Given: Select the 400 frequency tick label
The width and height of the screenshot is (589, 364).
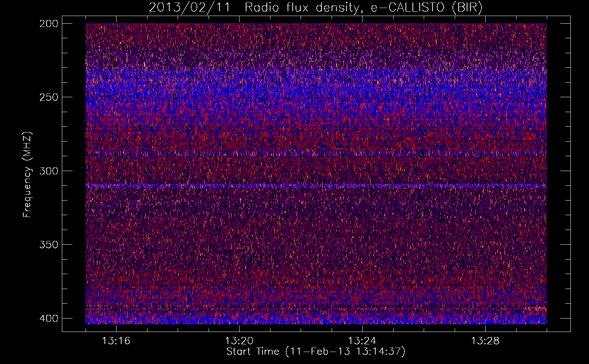Looking at the screenshot, I should [x=48, y=318].
